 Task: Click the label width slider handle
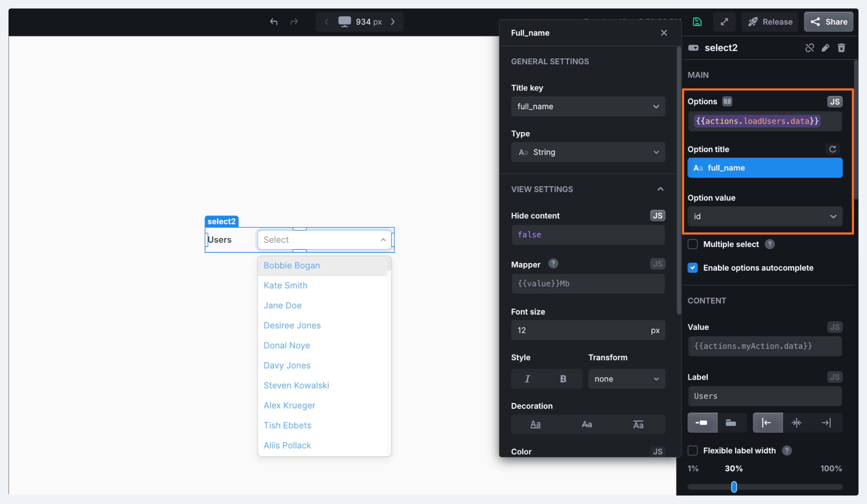[734, 487]
